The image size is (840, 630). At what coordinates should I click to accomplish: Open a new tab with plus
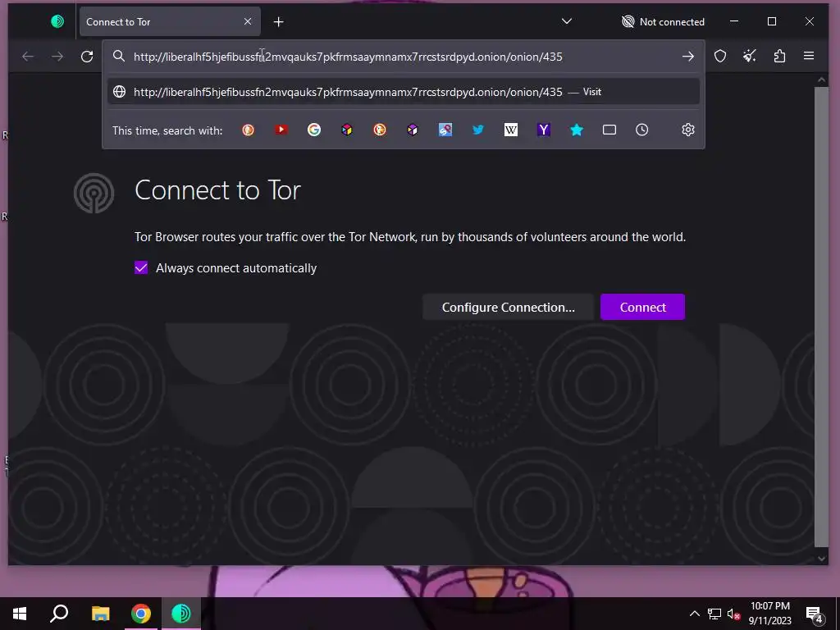(x=278, y=22)
